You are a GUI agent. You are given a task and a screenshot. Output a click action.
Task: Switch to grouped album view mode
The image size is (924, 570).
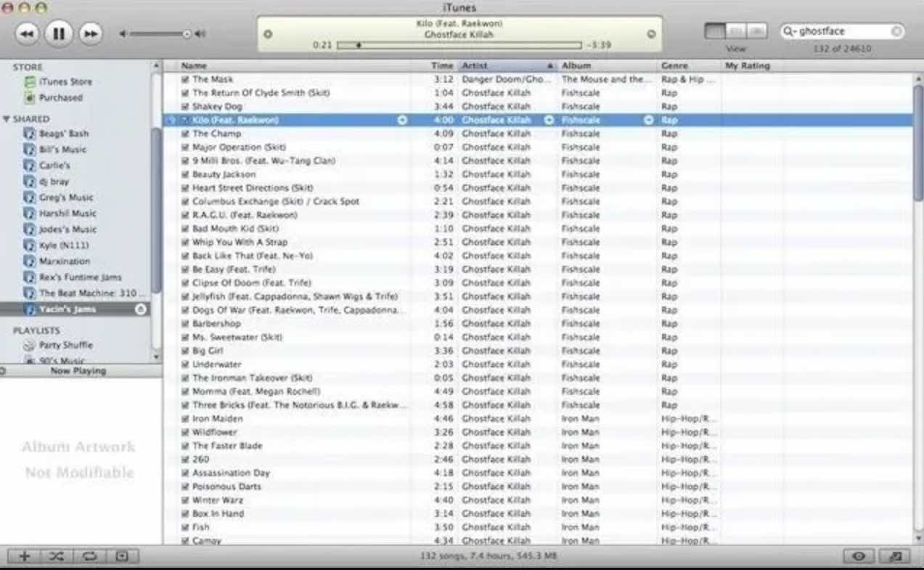tap(736, 32)
